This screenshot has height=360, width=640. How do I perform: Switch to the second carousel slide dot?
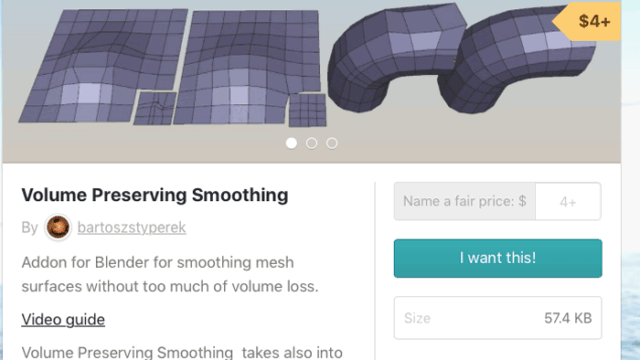(311, 143)
